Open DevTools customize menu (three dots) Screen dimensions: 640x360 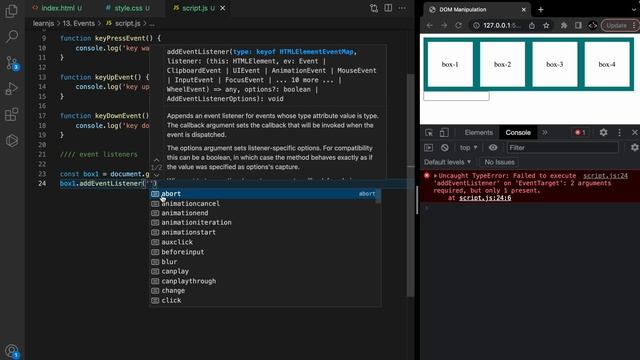coord(619,132)
